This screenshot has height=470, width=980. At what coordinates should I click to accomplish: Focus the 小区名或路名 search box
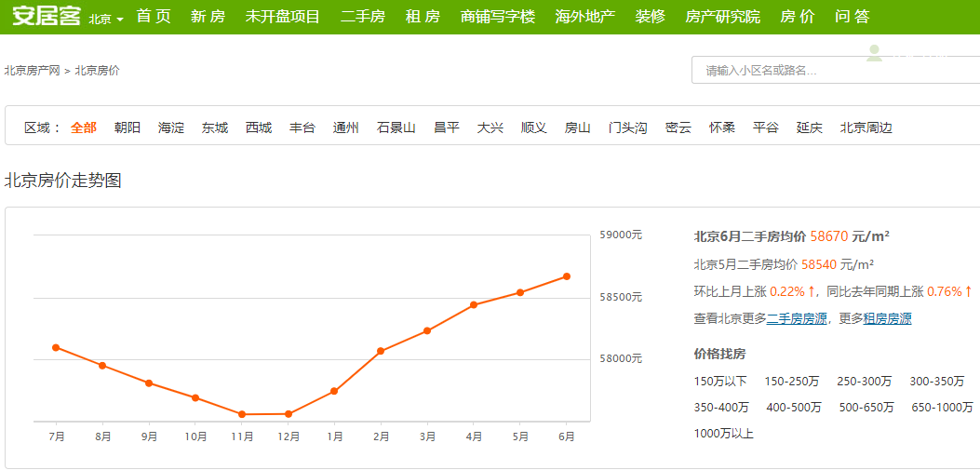pyautogui.click(x=836, y=70)
